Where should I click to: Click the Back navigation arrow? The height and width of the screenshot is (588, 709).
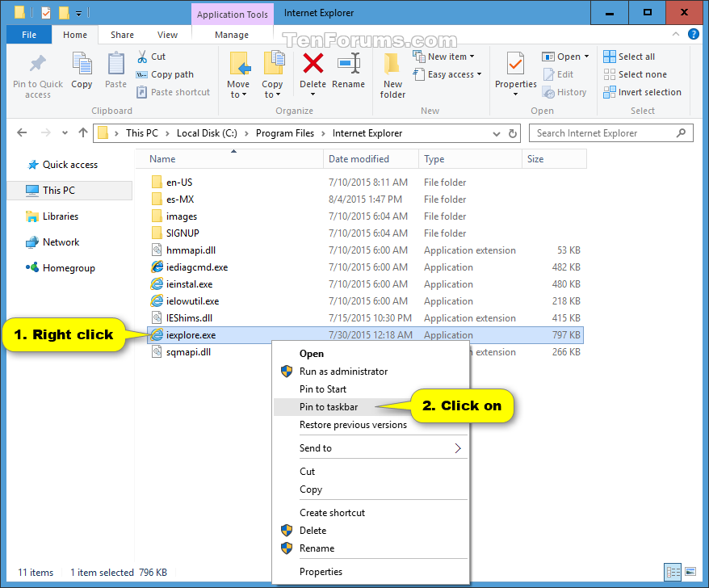[x=22, y=132]
